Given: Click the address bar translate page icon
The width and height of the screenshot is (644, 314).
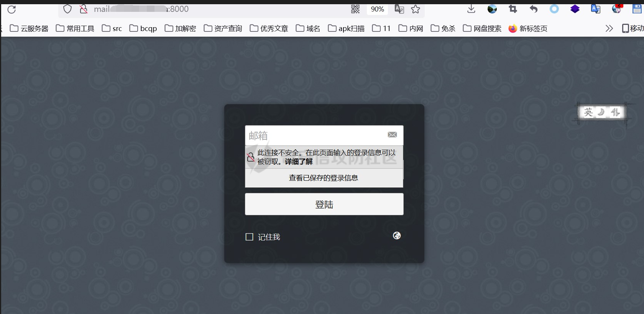Looking at the screenshot, I should point(399,9).
